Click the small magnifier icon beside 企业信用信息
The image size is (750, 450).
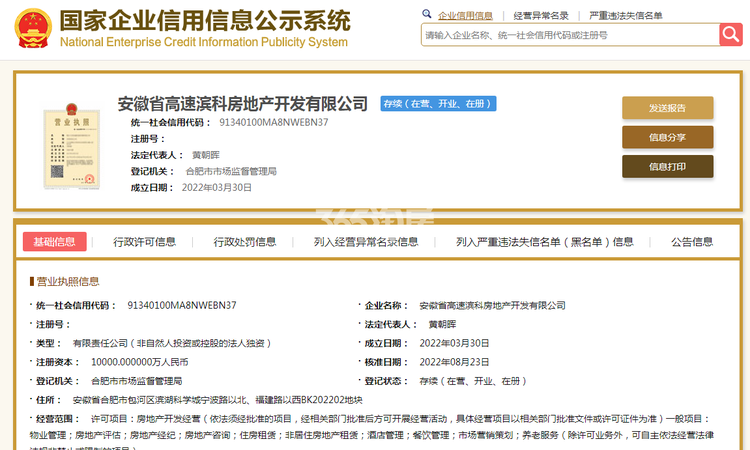coord(427,14)
